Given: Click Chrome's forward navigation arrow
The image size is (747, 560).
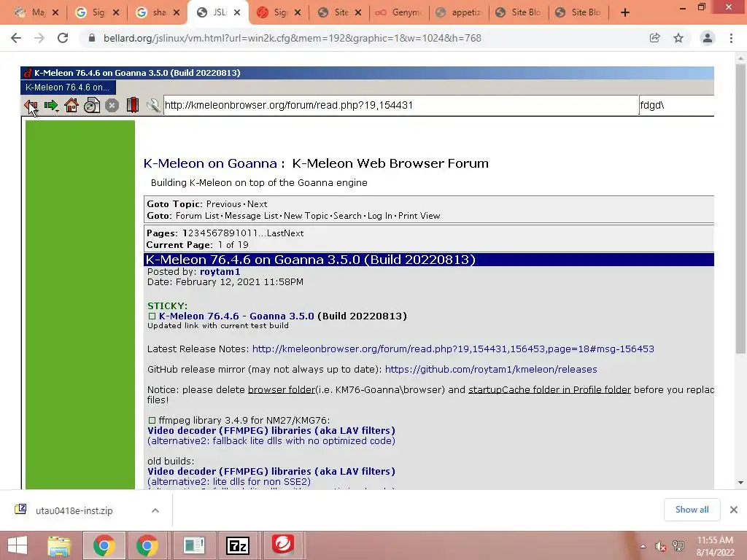Looking at the screenshot, I should coord(39,38).
